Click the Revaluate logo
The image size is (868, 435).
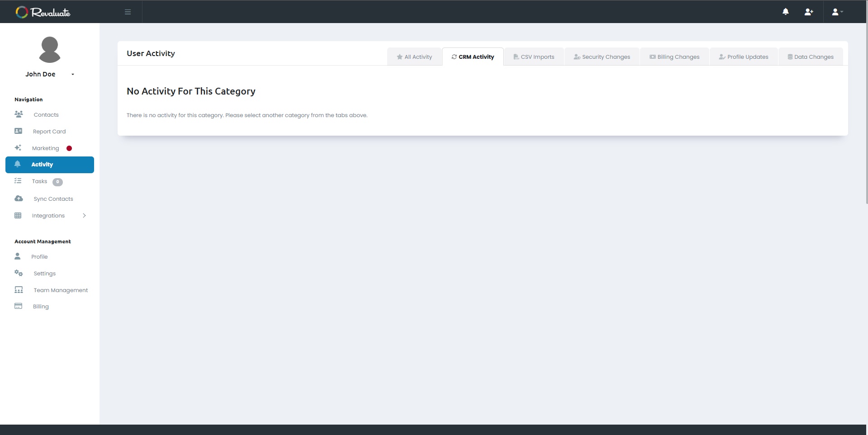pyautogui.click(x=43, y=12)
